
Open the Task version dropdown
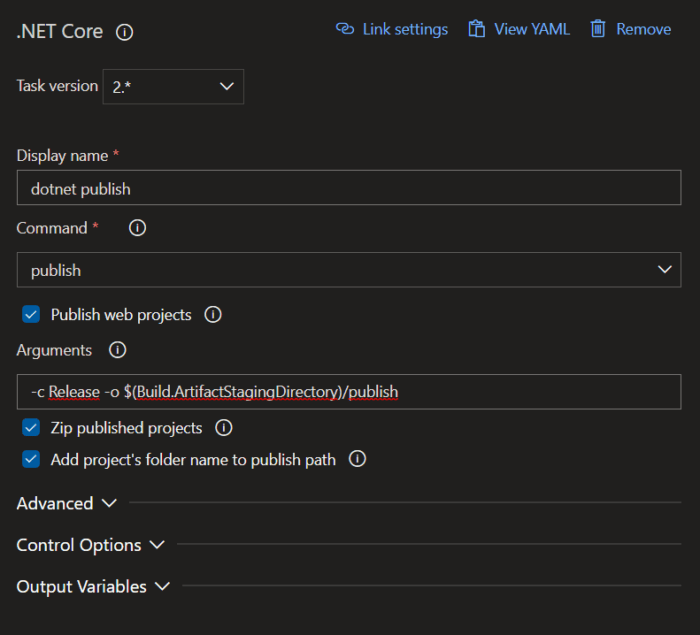pos(174,86)
